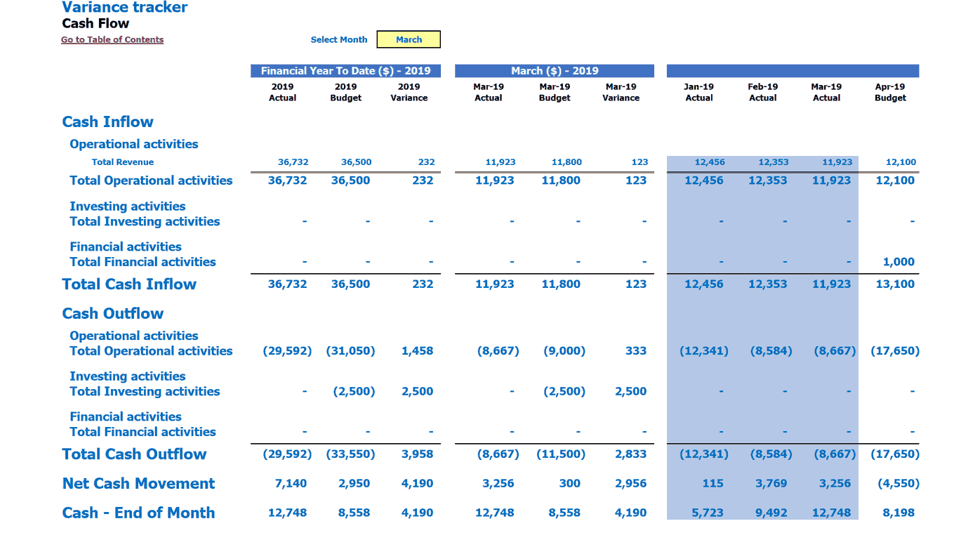Viewport: 980px width, 552px height.
Task: Click the 2019 Actual Total Revenue value 36,732
Action: (x=293, y=162)
